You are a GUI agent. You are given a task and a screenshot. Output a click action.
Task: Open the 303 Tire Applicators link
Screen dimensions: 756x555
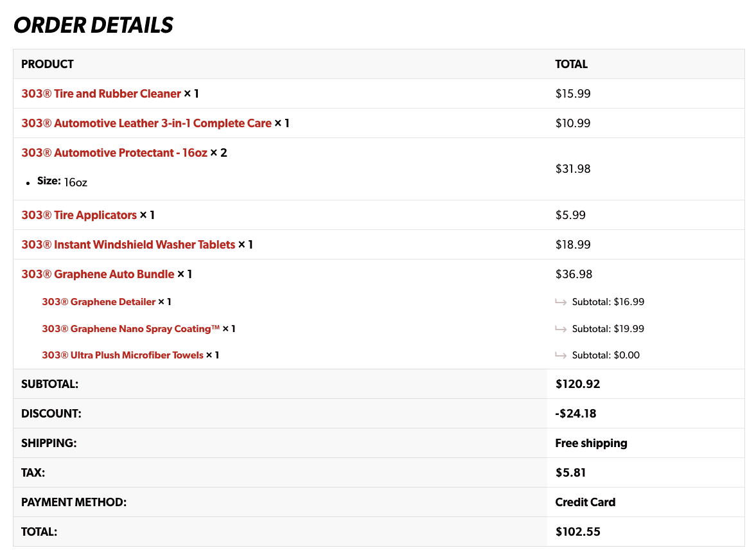click(79, 215)
